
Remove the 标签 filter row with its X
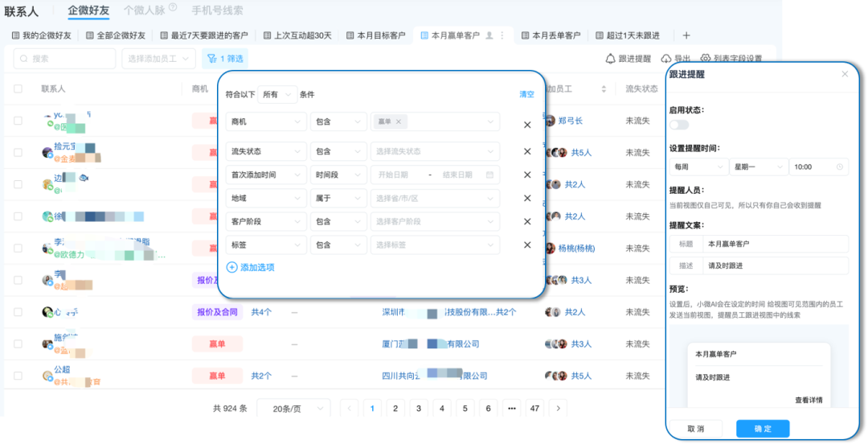(x=527, y=245)
